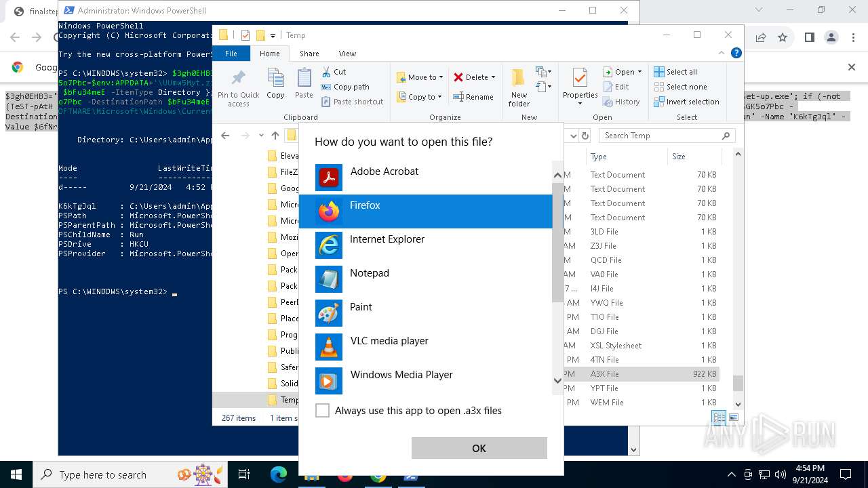This screenshot has height=488, width=868.
Task: Click Invert selection in ribbon
Action: [x=686, y=102]
